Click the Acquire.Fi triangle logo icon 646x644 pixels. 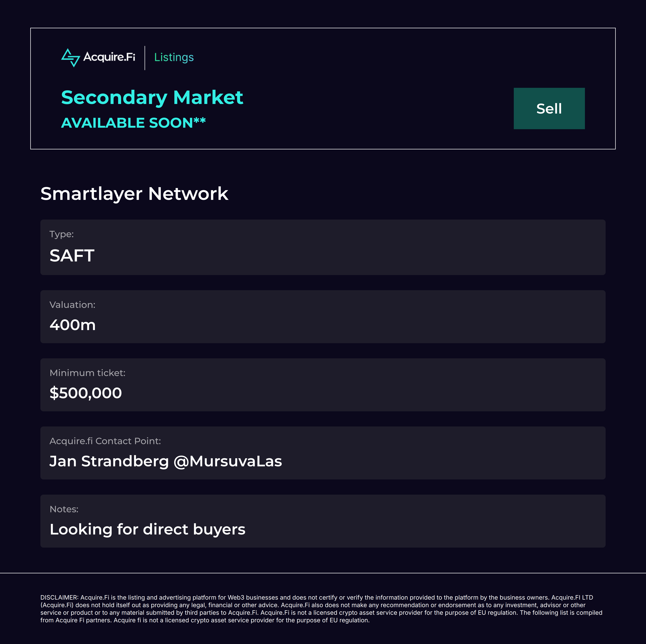click(70, 58)
